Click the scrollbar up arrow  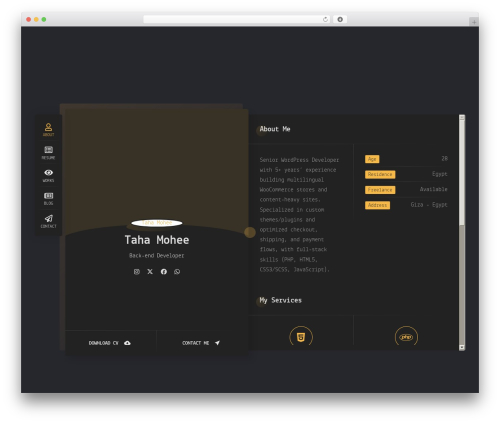point(462,118)
